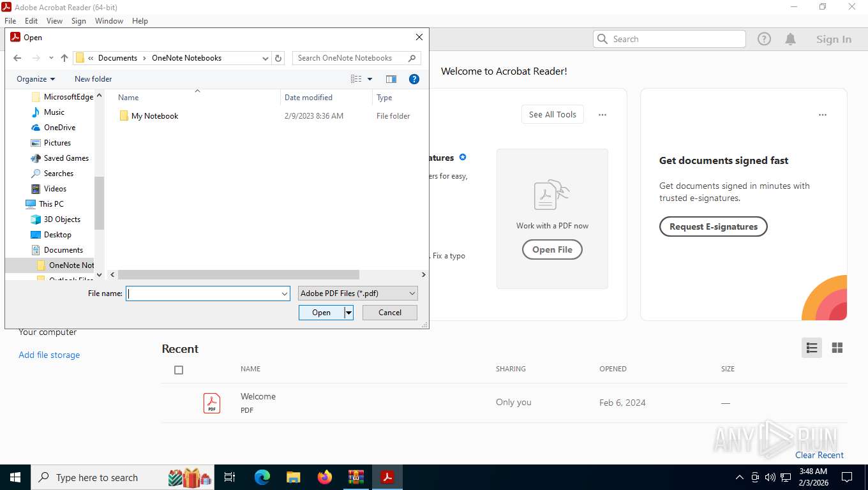Cancel the Open dialog

pos(390,313)
